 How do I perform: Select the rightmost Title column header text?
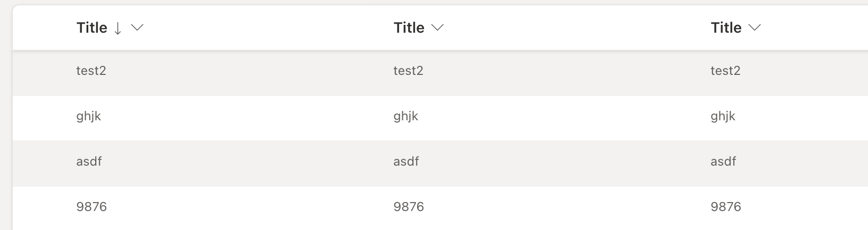[x=726, y=28]
